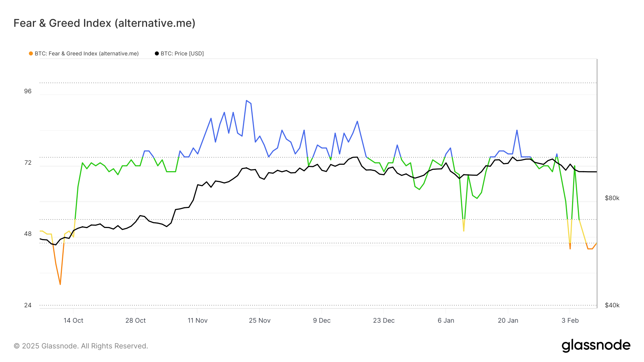Viewport: 644px width, 362px height.
Task: Click the glassnode logo
Action: [x=596, y=346]
